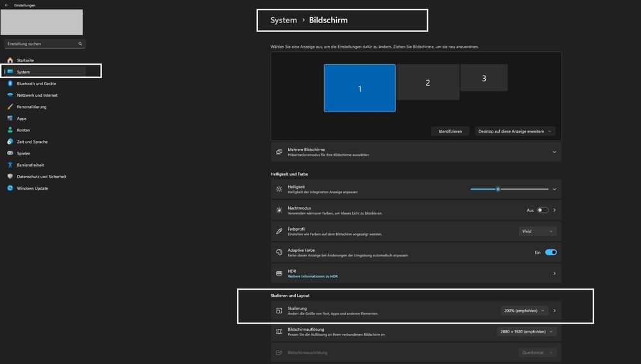Click the Nachtmodus icon
This screenshot has height=364, width=641.
pos(279,210)
